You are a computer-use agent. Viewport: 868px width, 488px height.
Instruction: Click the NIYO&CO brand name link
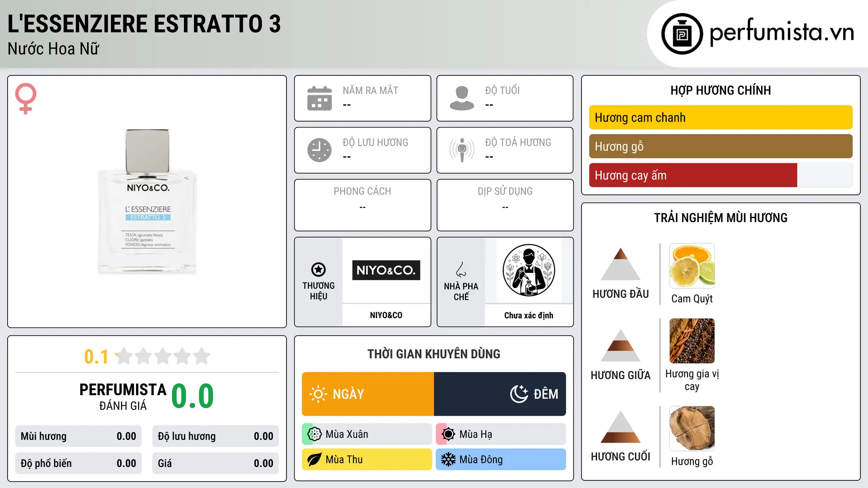pos(386,315)
